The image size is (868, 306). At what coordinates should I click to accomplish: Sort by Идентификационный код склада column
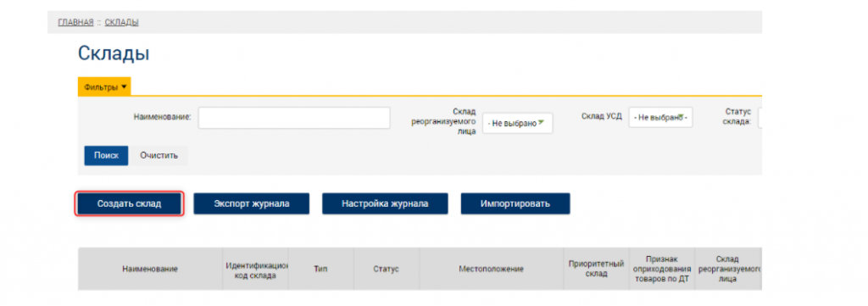pyautogui.click(x=256, y=269)
